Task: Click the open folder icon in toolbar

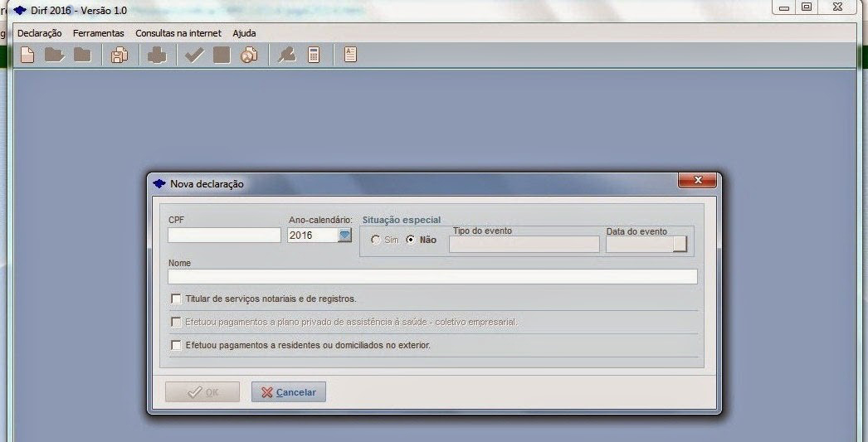Action: click(54, 55)
